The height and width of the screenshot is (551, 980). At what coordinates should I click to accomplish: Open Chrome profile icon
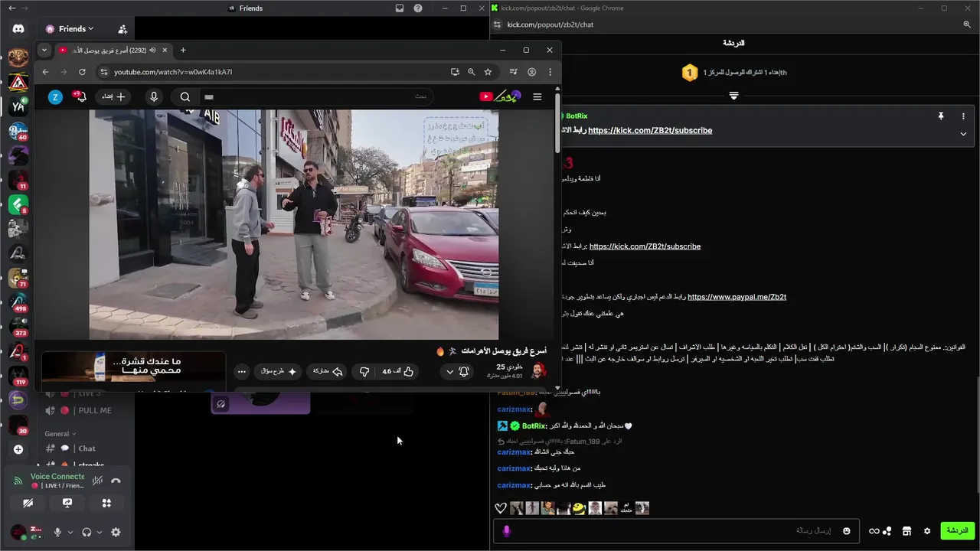(532, 72)
